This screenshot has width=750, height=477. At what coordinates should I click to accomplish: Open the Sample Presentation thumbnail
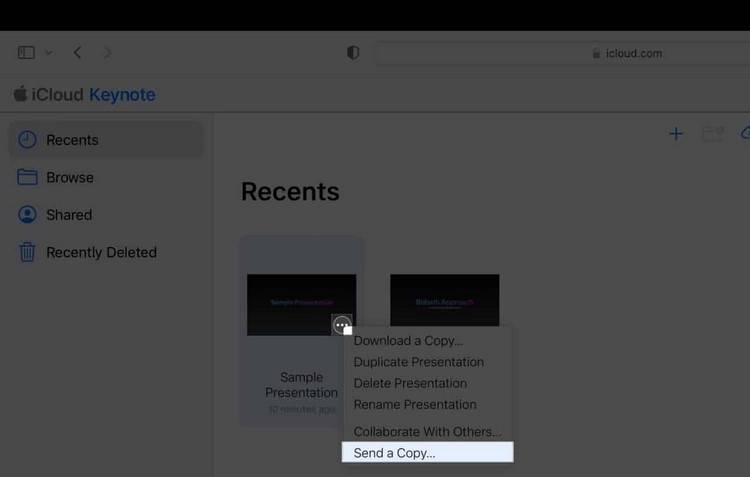click(301, 305)
